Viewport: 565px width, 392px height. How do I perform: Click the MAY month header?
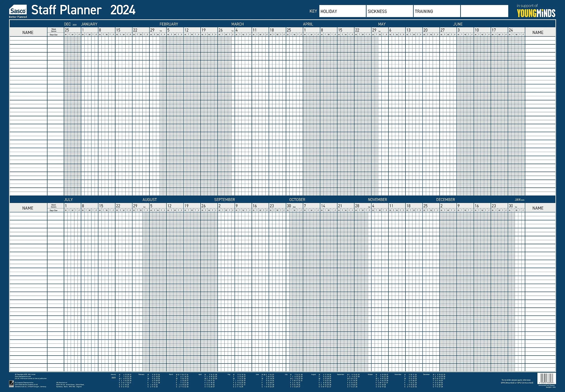(382, 24)
